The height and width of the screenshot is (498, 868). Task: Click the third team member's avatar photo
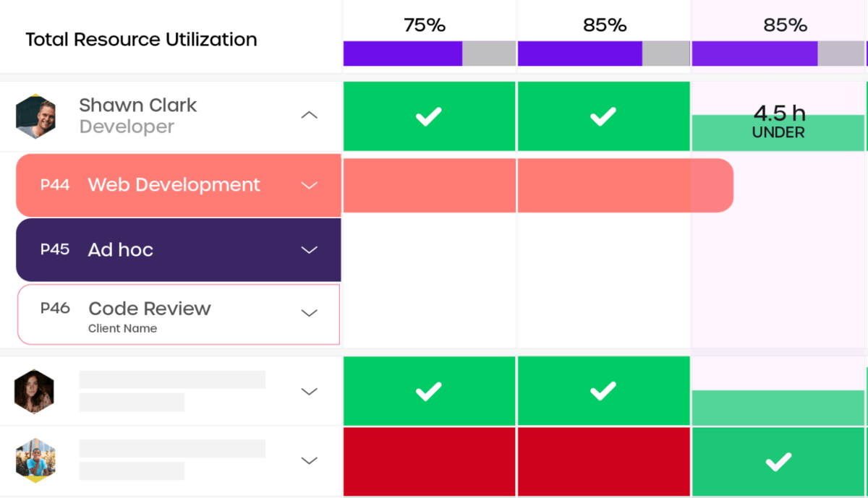tap(35, 460)
